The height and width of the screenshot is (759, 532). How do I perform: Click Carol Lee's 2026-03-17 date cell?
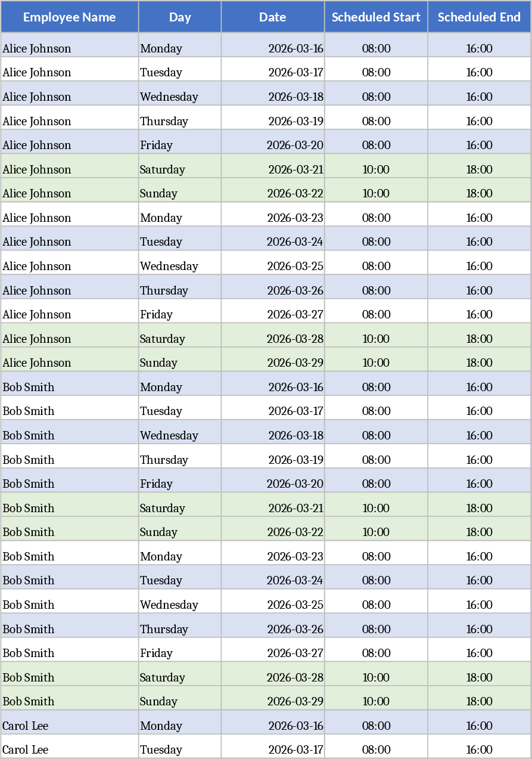273,749
